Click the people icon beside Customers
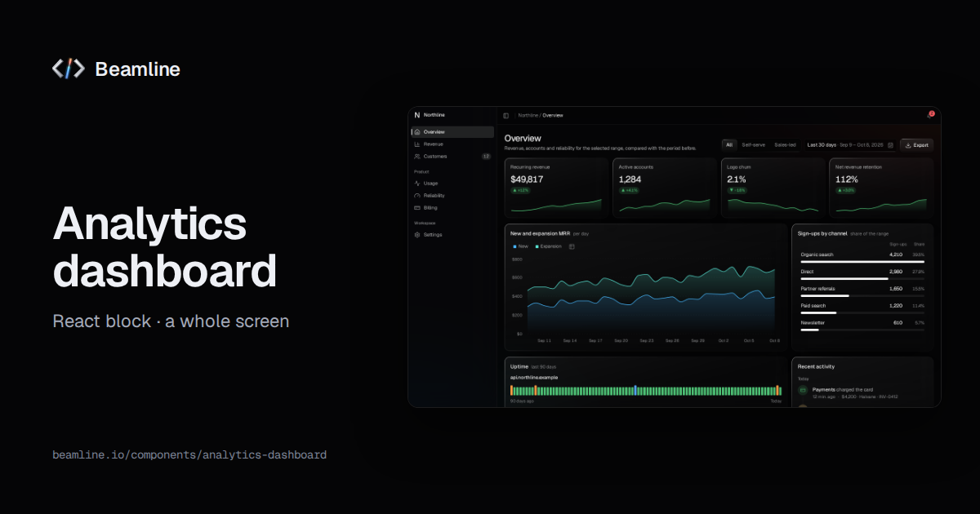 click(x=417, y=157)
